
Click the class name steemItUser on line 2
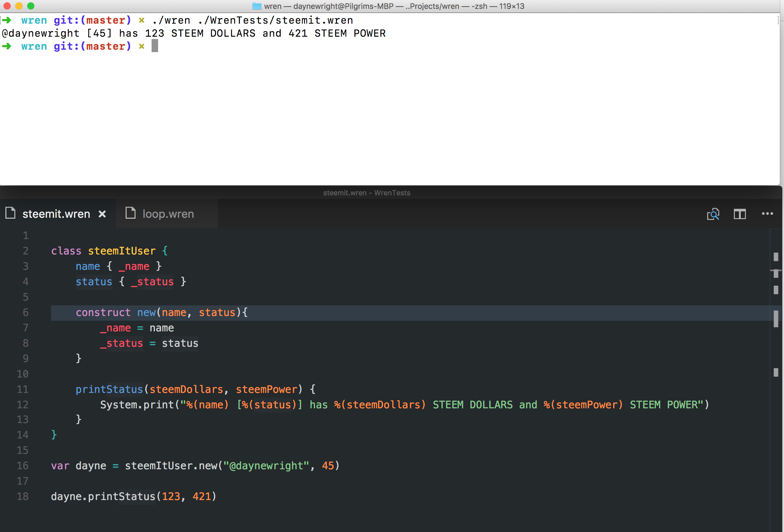[122, 251]
